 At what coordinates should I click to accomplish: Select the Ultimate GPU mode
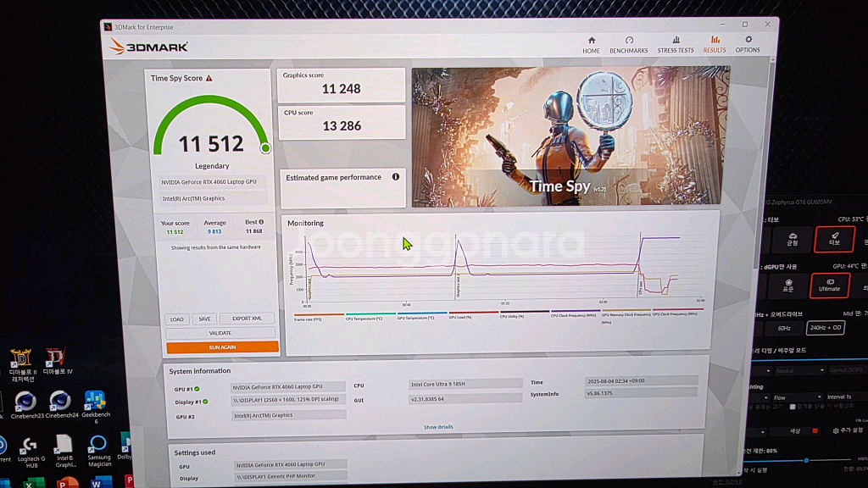(x=829, y=286)
